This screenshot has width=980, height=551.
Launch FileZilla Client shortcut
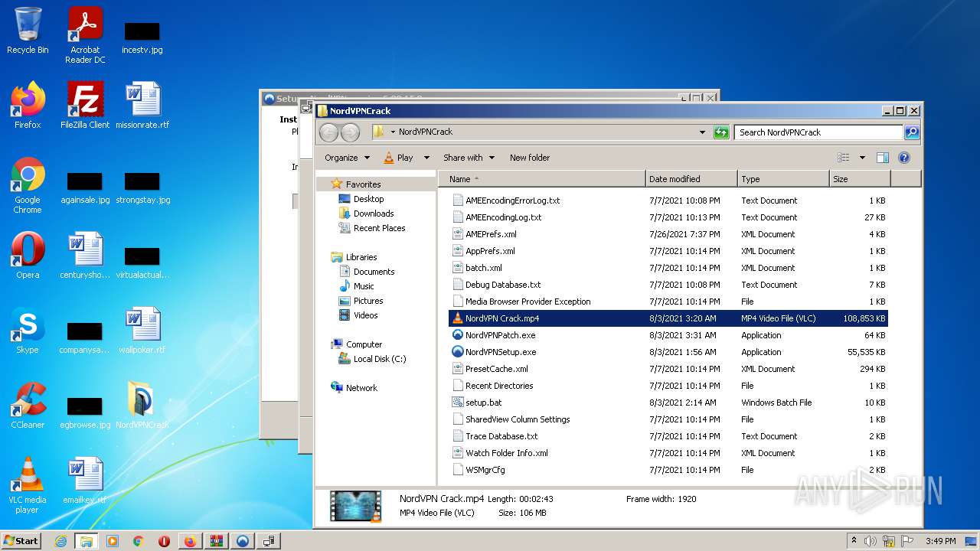tap(85, 106)
